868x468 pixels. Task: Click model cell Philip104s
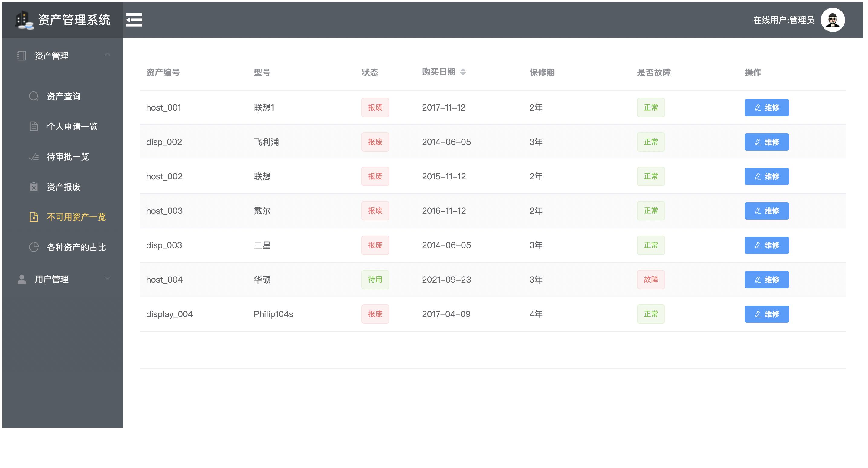tap(273, 314)
